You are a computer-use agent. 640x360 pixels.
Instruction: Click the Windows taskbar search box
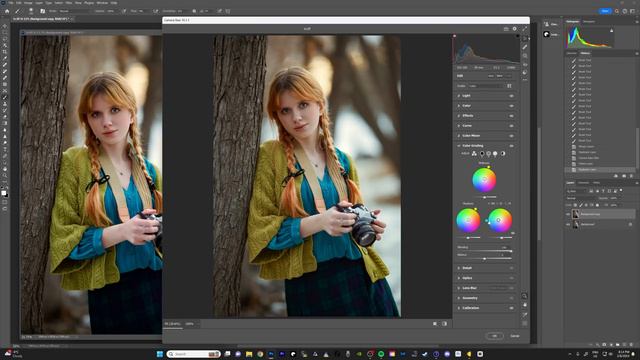(x=193, y=354)
